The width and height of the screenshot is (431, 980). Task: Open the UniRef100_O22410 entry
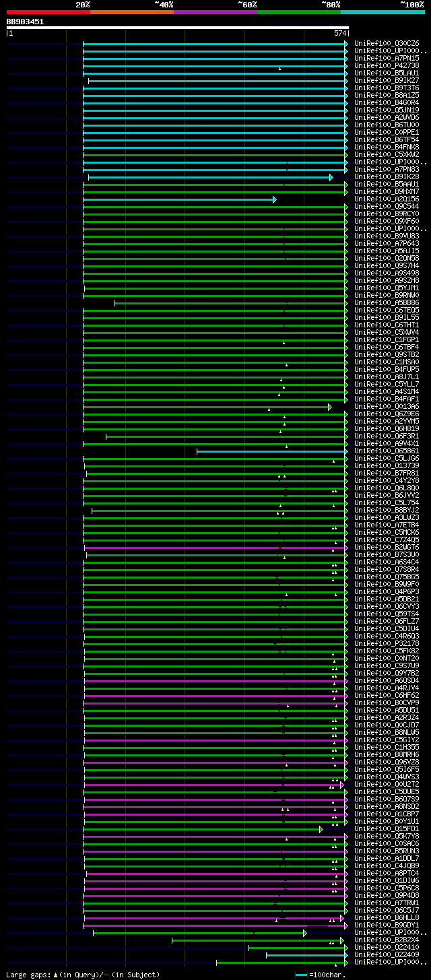click(x=387, y=947)
